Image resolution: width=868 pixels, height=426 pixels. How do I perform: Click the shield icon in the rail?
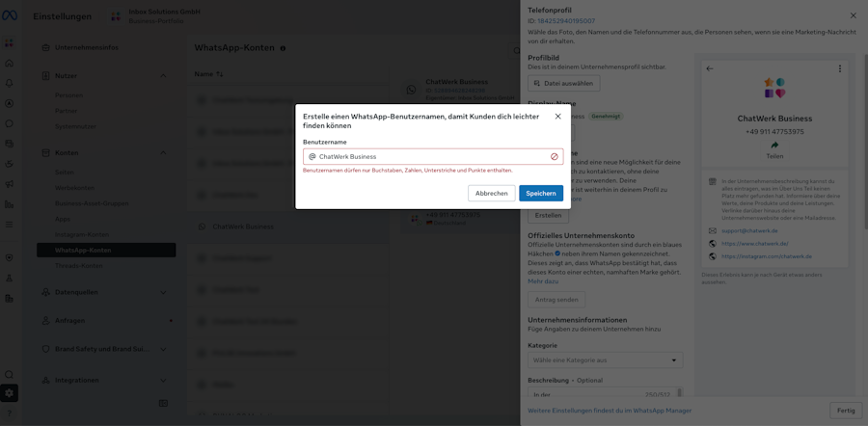[x=9, y=257]
